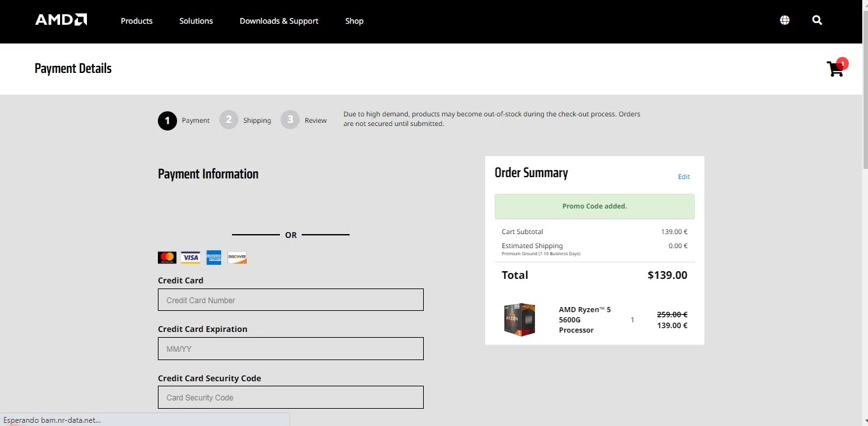Open the shopping cart icon
868x426 pixels.
(x=837, y=68)
